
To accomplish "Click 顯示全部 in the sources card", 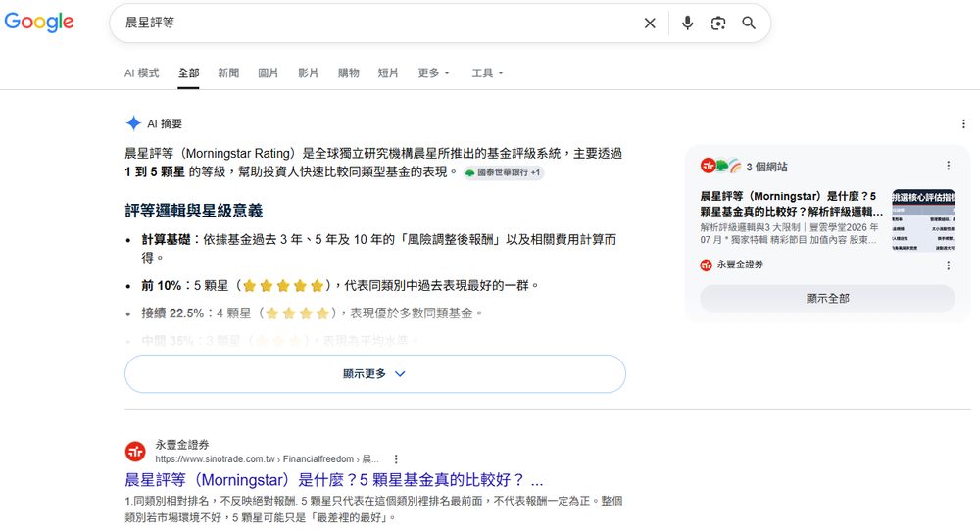I will coord(827,298).
